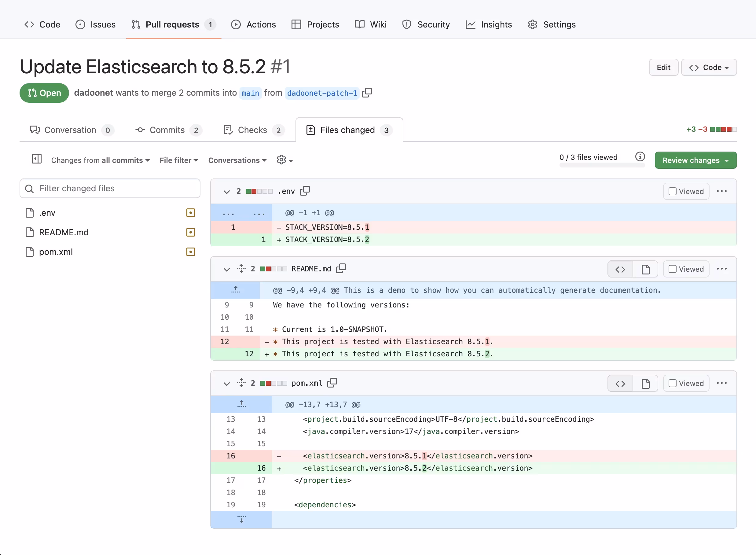The image size is (756, 555).
Task: Check Viewed for pom.xml
Action: click(x=672, y=384)
